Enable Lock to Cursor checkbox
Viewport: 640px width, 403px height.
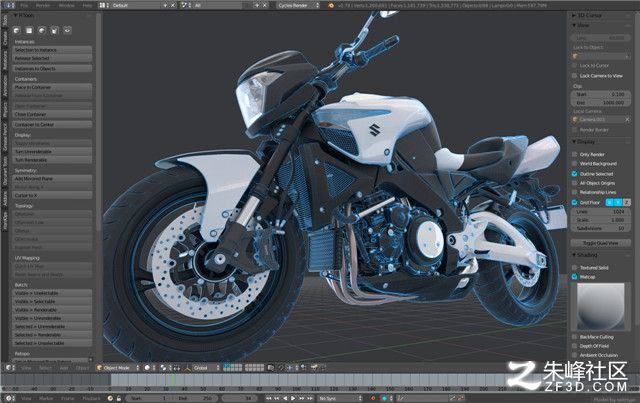pyautogui.click(x=574, y=65)
